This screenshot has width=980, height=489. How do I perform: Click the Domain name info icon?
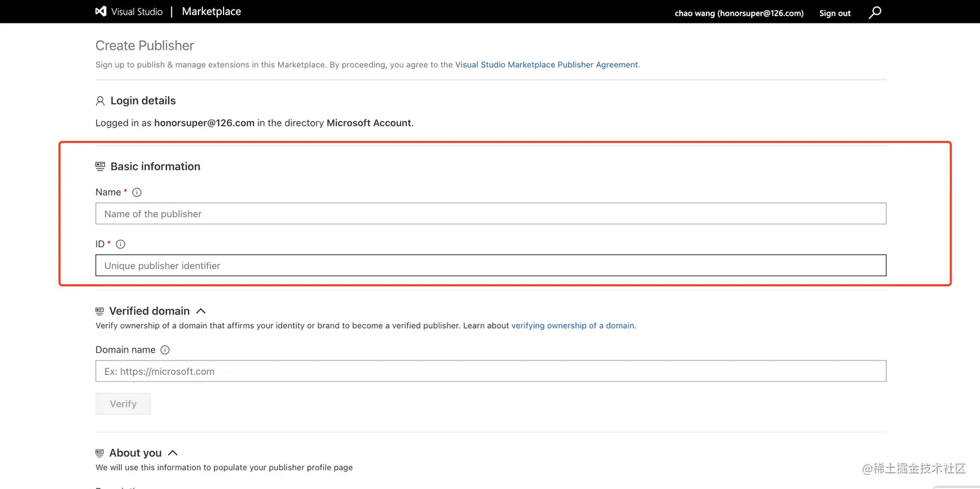tap(165, 350)
